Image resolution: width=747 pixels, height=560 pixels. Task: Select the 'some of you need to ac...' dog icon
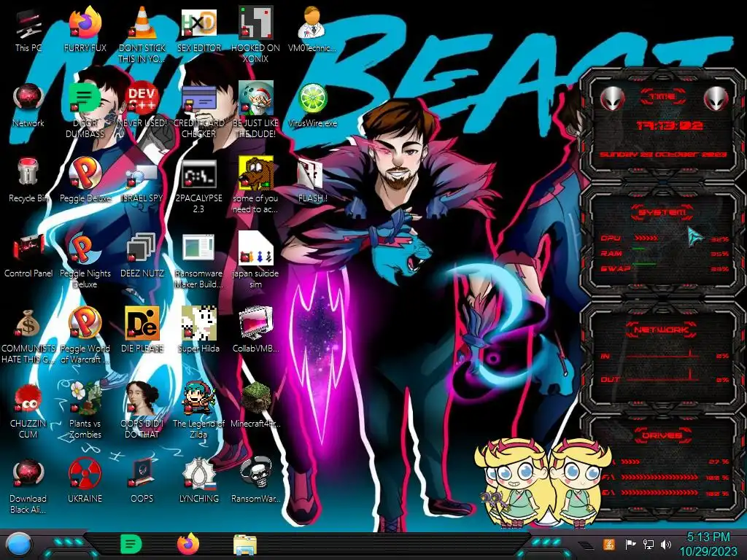pyautogui.click(x=255, y=186)
